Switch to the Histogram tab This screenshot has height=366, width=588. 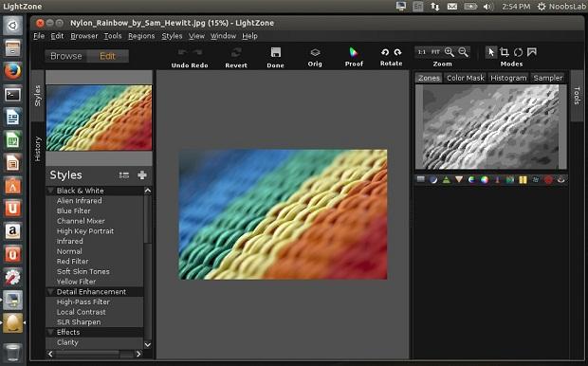point(508,78)
